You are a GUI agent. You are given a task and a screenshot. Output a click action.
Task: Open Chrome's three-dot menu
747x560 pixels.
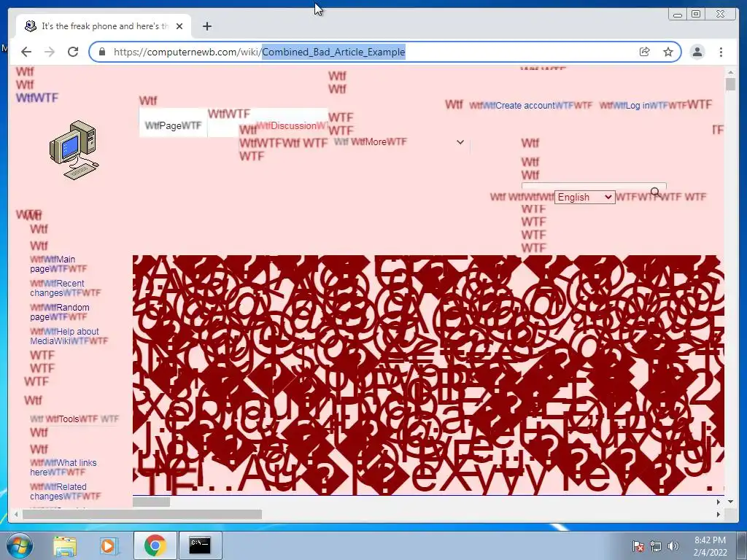[721, 52]
